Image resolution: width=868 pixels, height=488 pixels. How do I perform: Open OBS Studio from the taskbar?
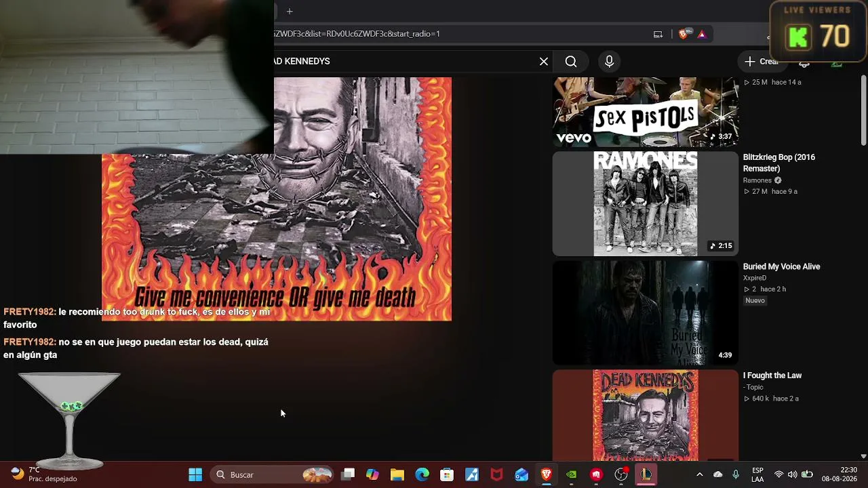(x=620, y=475)
